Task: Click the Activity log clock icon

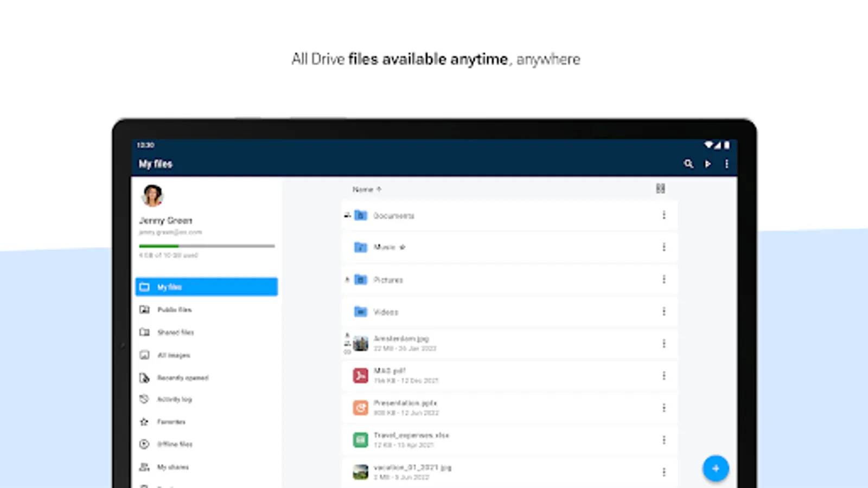Action: [144, 399]
